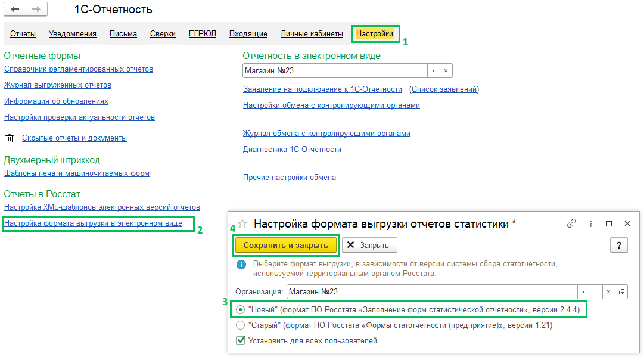Expand the organization dropdown in Отчетность в электронном виде

pos(433,71)
